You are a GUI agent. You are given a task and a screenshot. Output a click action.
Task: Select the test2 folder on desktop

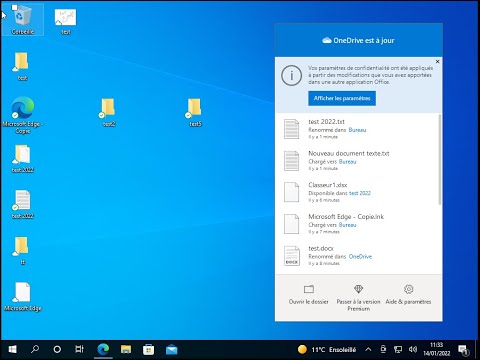[x=108, y=112]
